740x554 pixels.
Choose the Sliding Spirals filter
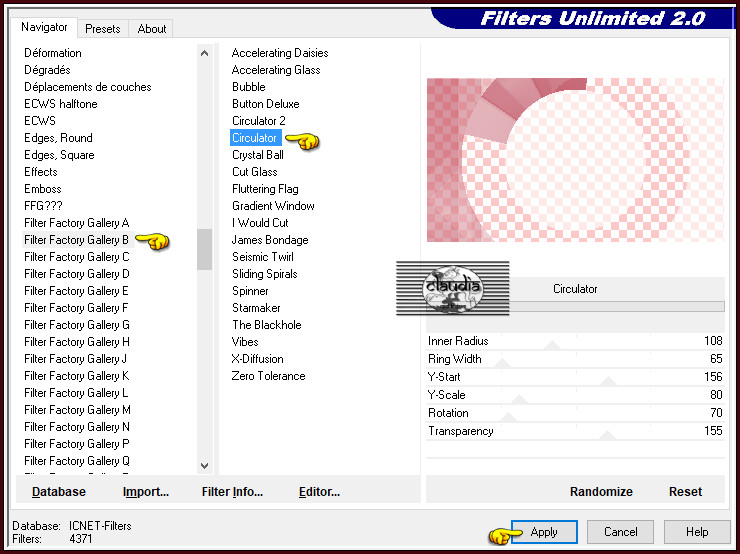(265, 274)
